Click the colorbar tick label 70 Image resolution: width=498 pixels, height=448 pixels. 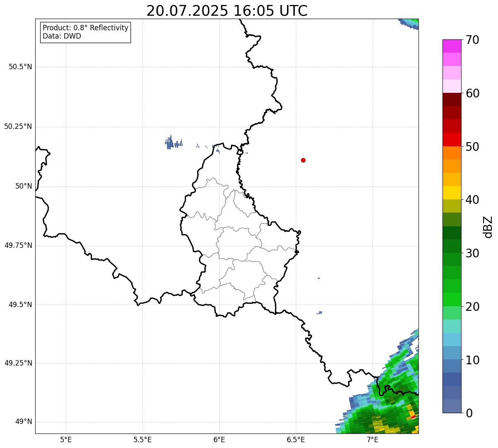[x=473, y=40]
